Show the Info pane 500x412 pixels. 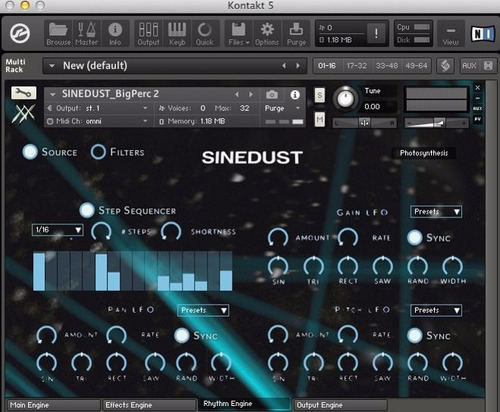(x=115, y=34)
